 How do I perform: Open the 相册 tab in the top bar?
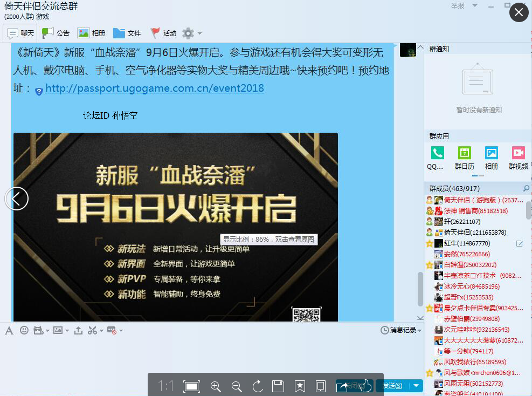91,33
